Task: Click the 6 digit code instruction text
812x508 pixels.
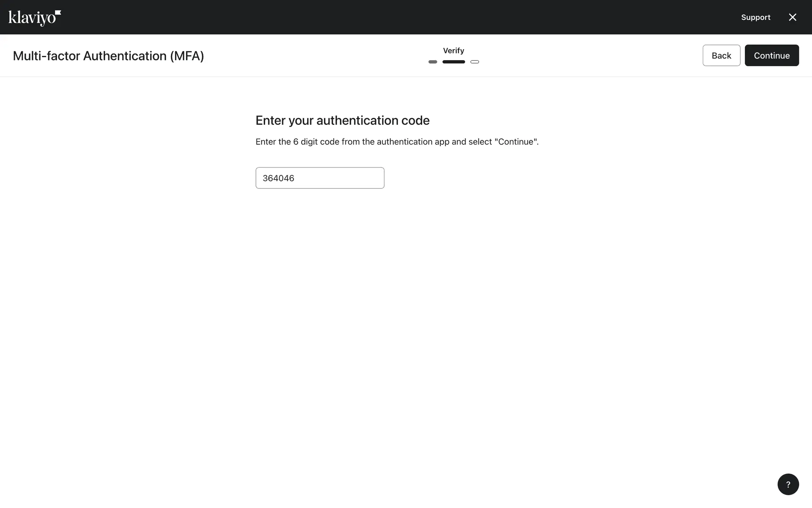Action: 317,142
